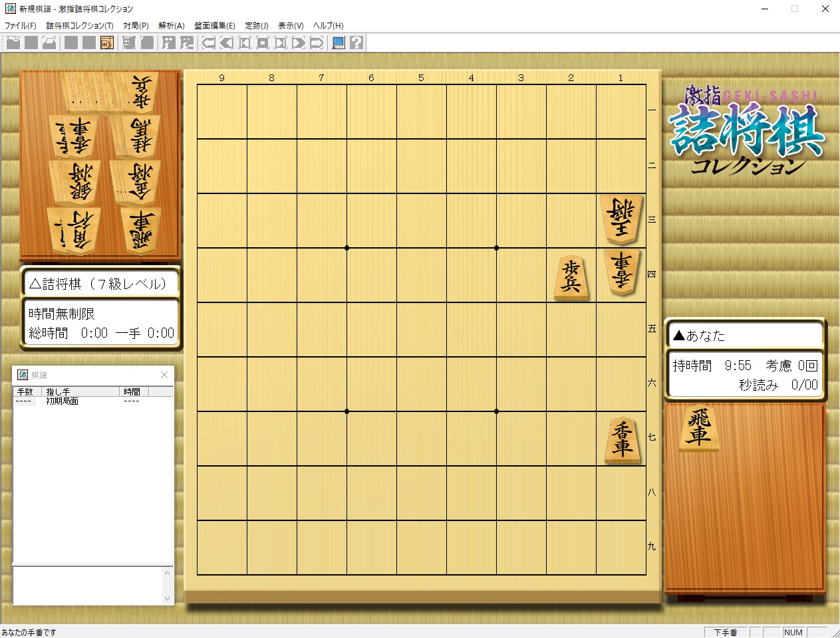Select the 香車 lance on the board

[622, 439]
